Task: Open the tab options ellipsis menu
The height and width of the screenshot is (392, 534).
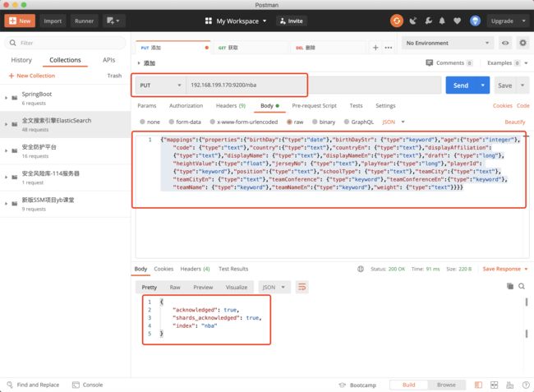Action: 389,48
